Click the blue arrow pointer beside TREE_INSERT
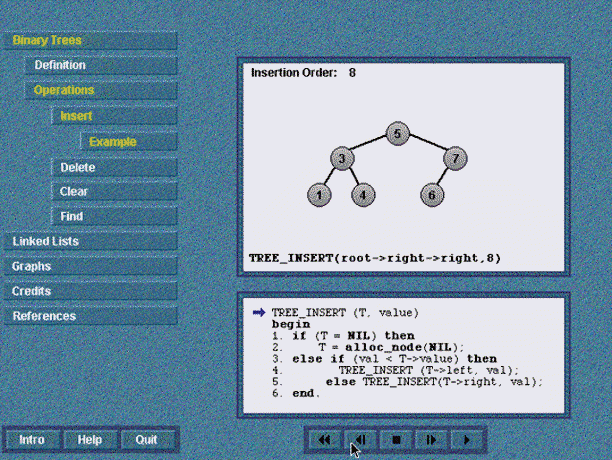 (x=259, y=313)
